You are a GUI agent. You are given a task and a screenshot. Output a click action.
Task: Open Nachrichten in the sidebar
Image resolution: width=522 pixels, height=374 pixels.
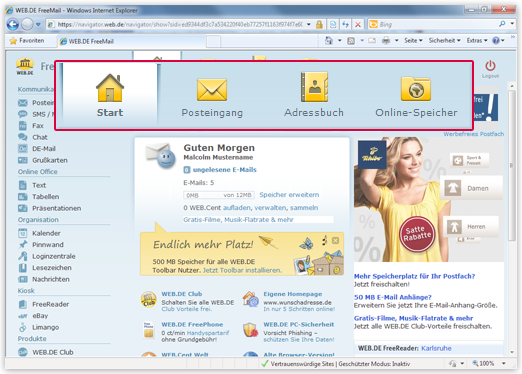pos(44,279)
